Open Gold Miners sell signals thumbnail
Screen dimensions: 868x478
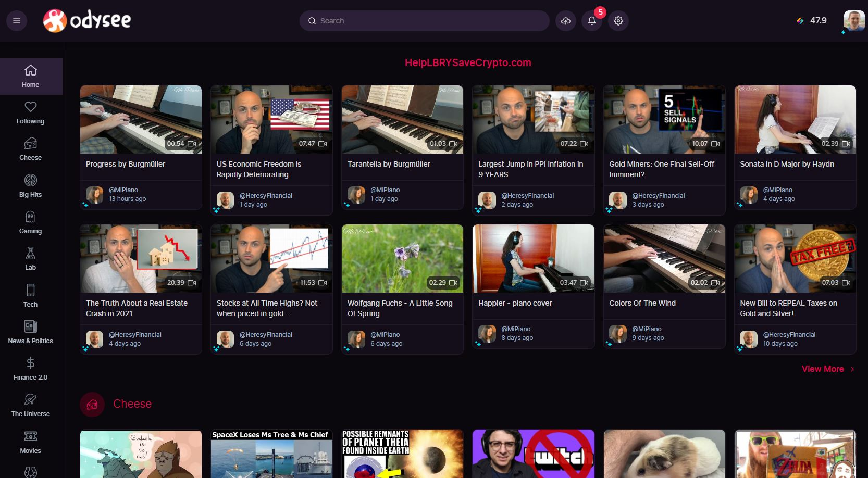[664, 119]
